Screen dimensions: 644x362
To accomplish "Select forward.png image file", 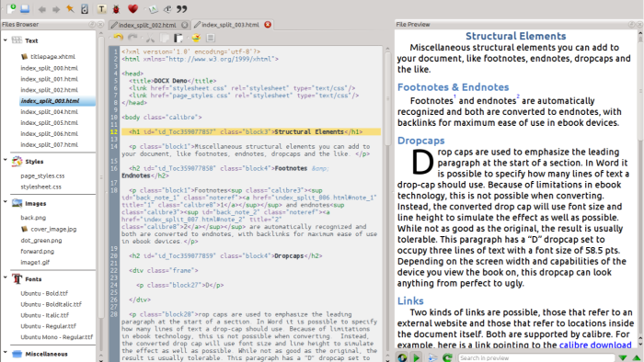I will (x=38, y=252).
